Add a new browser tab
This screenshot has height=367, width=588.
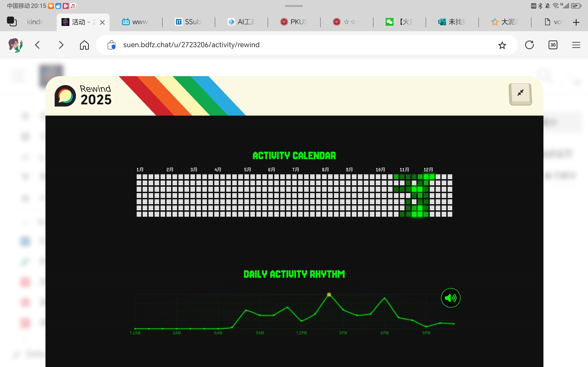coord(576,22)
